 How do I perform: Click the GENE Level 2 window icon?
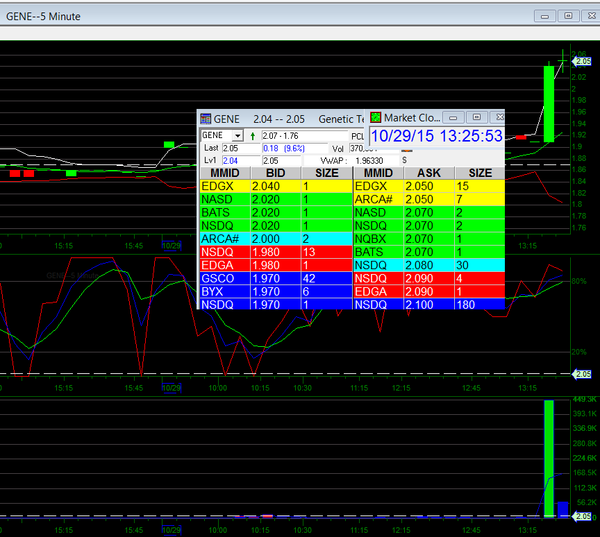(x=205, y=118)
